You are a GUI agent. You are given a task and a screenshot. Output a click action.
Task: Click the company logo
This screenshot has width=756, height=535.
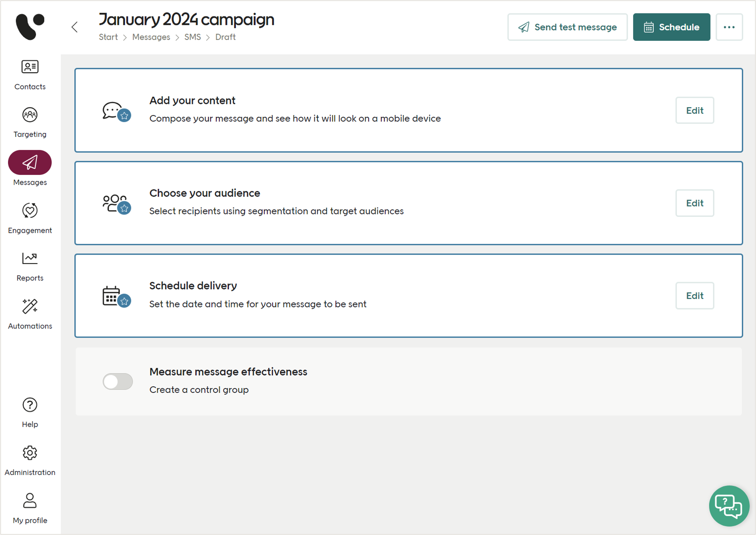tap(30, 27)
